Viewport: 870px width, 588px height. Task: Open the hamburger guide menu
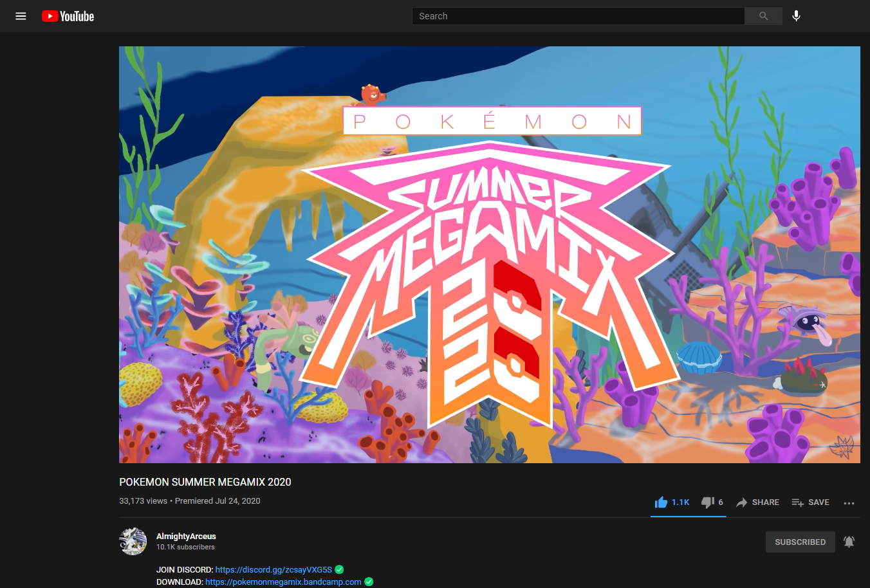click(21, 16)
